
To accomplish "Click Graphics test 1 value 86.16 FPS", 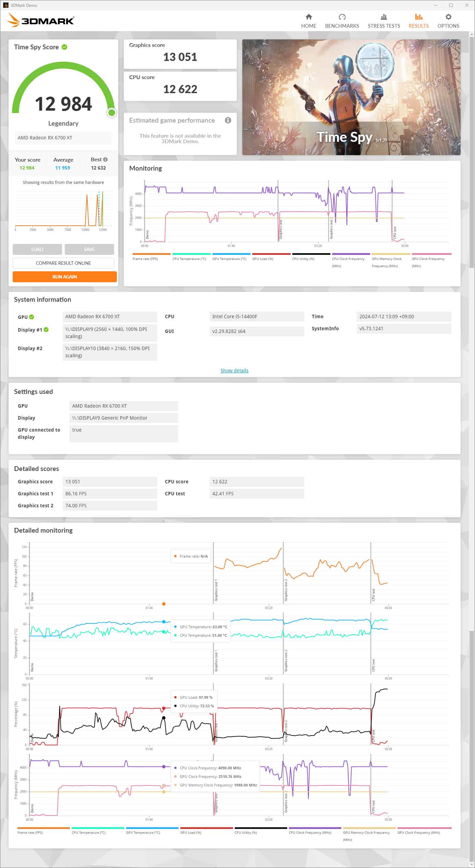I will pyautogui.click(x=110, y=494).
